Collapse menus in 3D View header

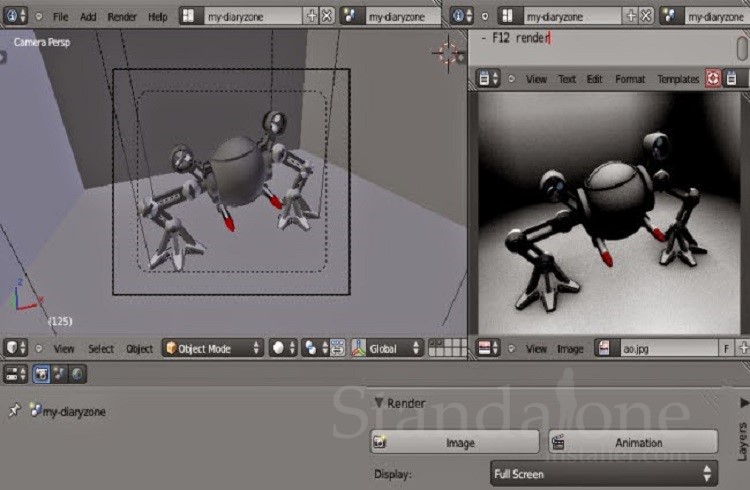click(x=39, y=348)
